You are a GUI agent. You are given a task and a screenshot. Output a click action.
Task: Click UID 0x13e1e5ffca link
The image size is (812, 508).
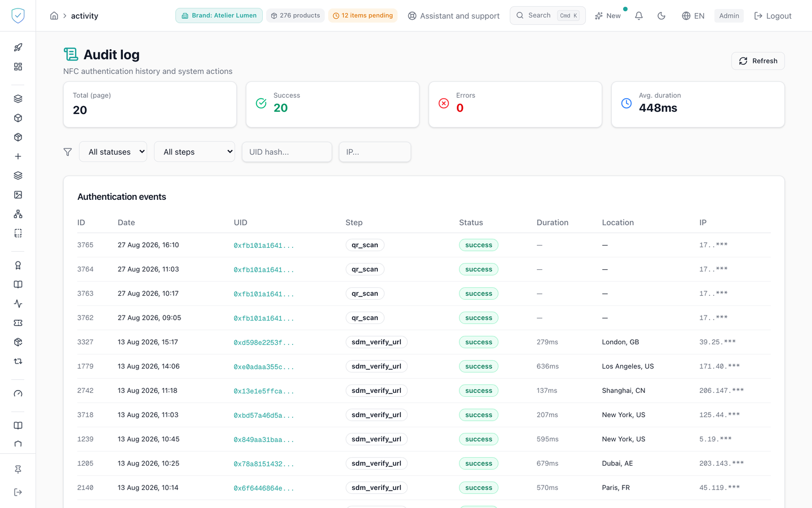(264, 391)
